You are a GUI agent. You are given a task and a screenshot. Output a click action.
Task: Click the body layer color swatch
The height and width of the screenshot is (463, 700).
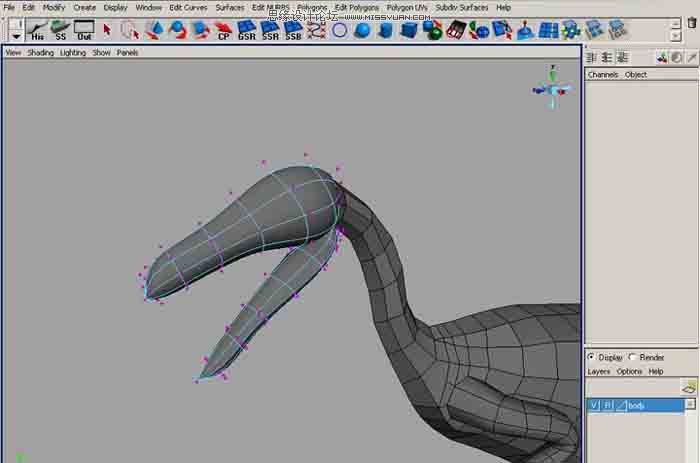tap(620, 405)
